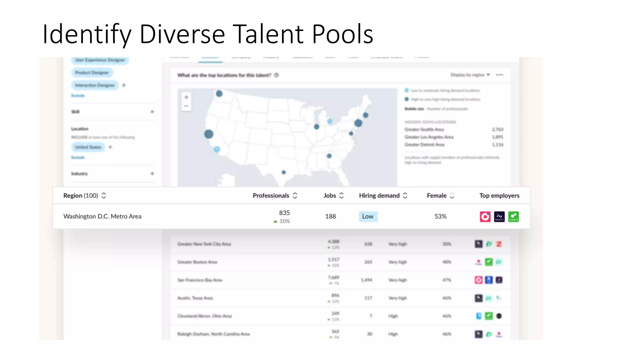Viewport: 644px width, 362px height.
Task: Sort by Hiring demand column arrows
Action: (x=405, y=195)
